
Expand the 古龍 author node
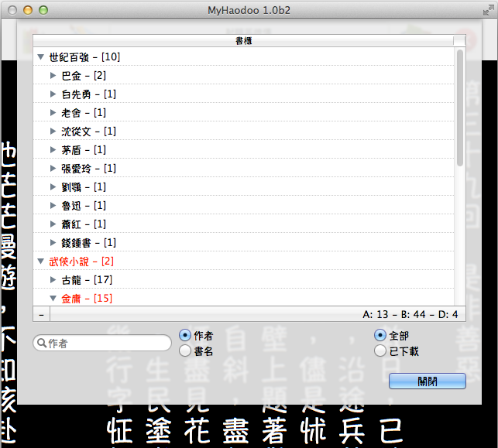(53, 280)
